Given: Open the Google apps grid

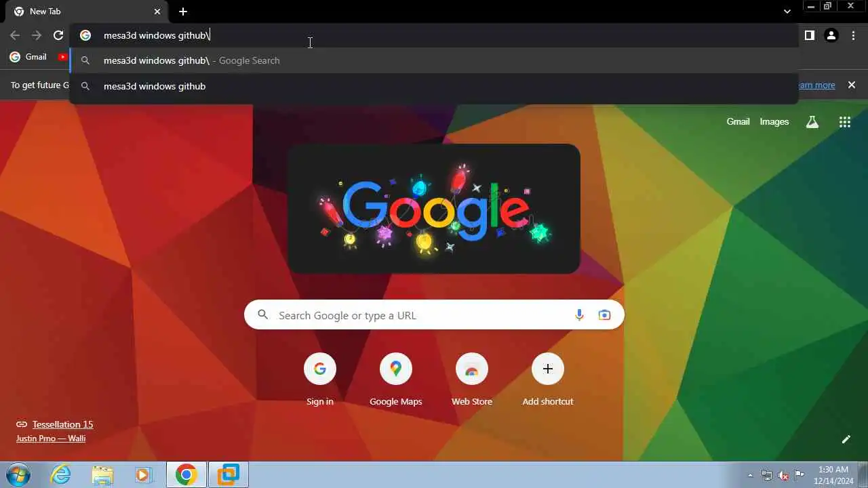Looking at the screenshot, I should [x=844, y=122].
